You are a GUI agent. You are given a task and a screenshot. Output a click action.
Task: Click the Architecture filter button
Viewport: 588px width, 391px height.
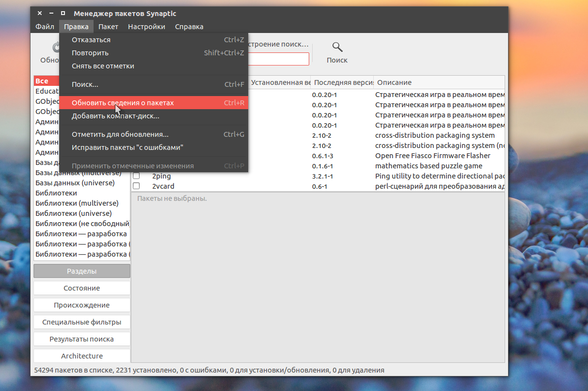pos(82,356)
